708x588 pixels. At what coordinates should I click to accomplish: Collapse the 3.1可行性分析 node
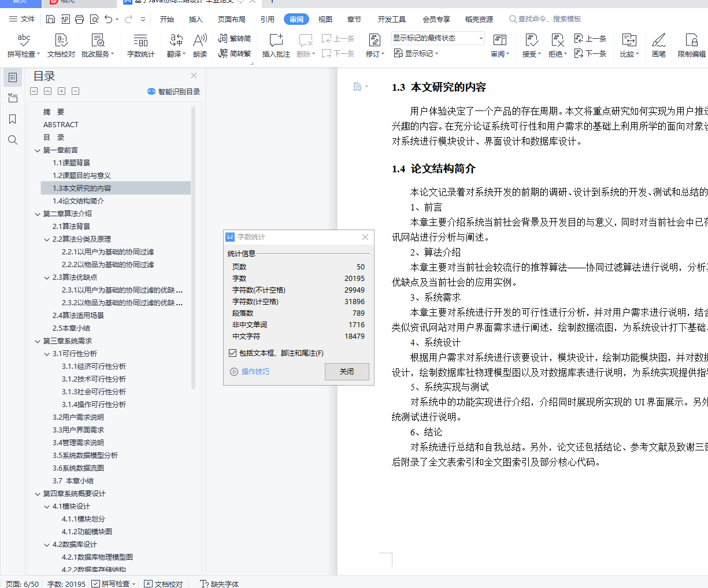47,354
